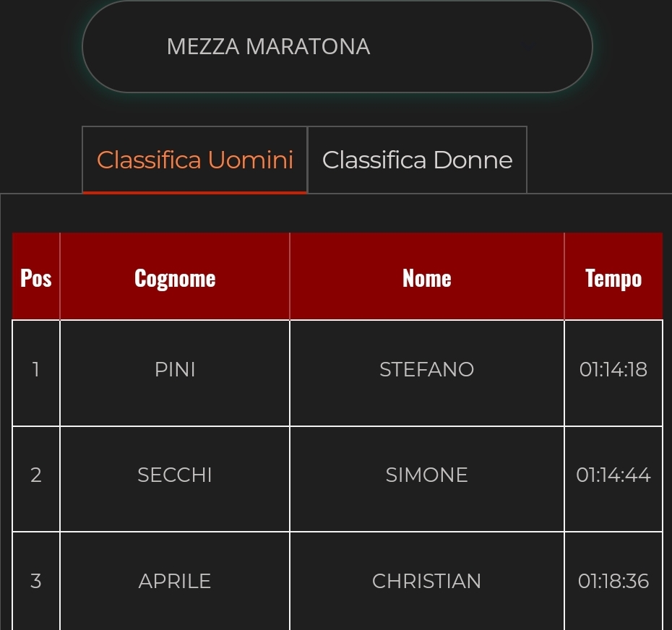Click the time 01:14:18
The image size is (672, 630).
(613, 370)
